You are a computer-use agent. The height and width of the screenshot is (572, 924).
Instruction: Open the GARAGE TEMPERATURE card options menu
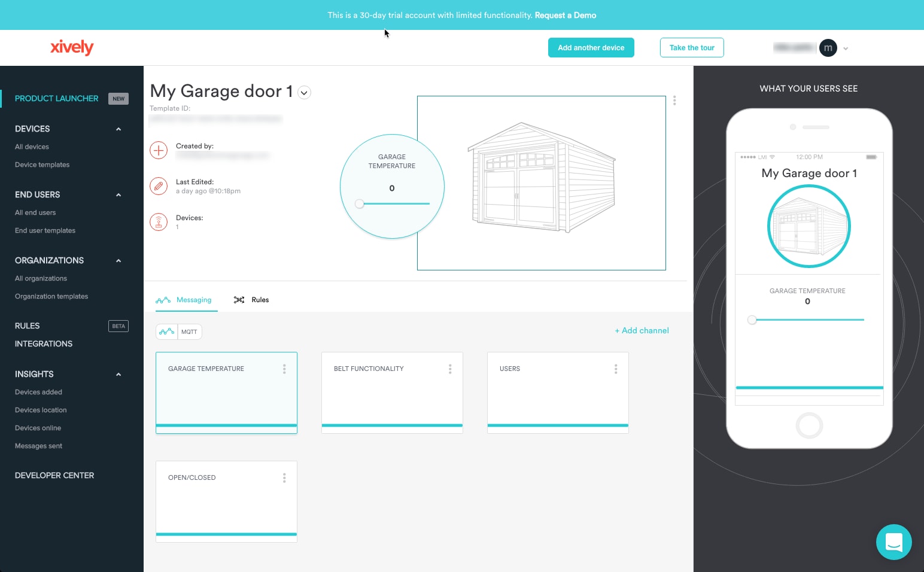(284, 369)
